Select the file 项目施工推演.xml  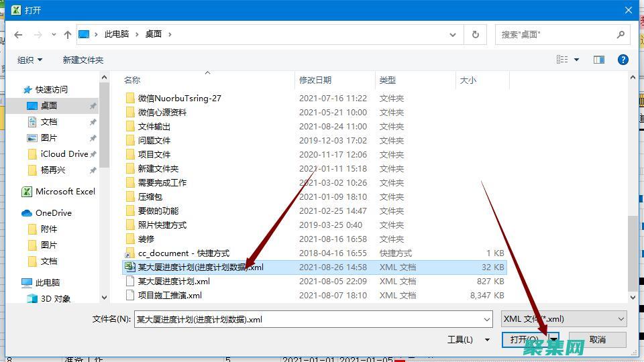[x=170, y=295]
